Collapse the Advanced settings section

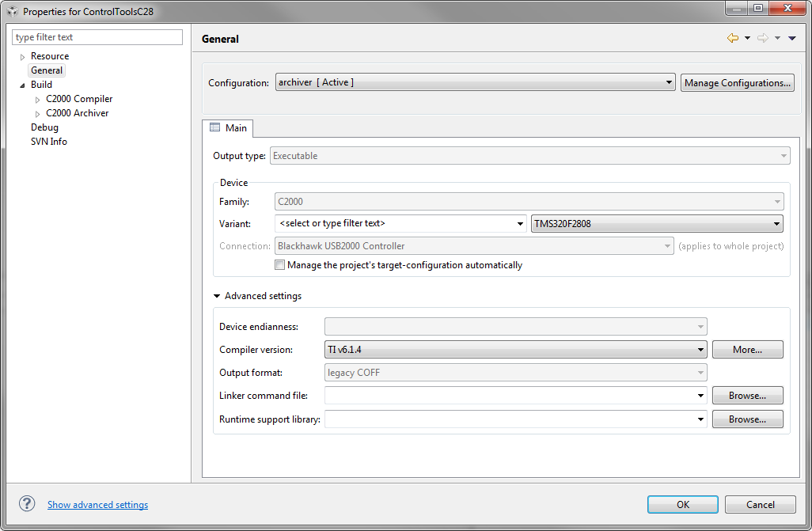click(x=217, y=295)
